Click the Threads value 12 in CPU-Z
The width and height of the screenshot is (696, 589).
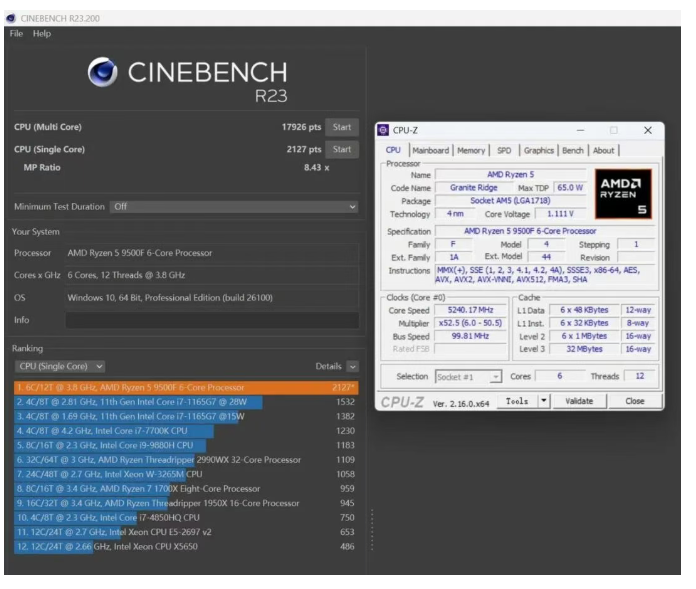640,376
